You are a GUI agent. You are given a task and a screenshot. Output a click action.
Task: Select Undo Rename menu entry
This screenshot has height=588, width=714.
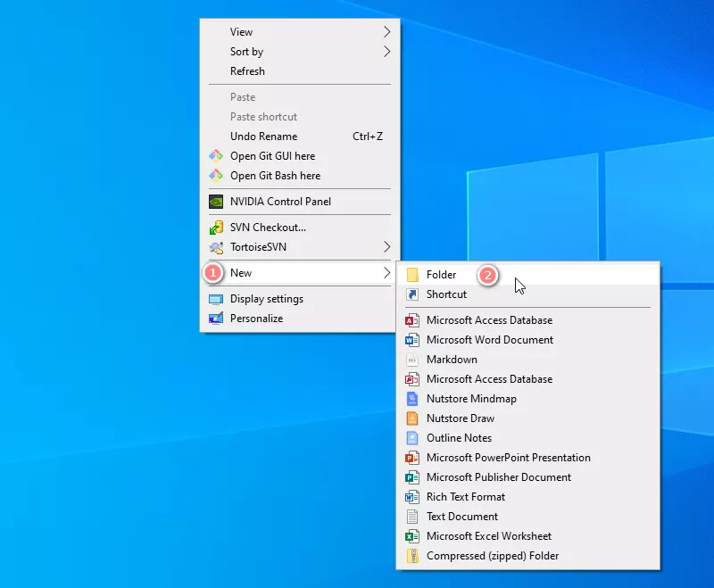300,137
